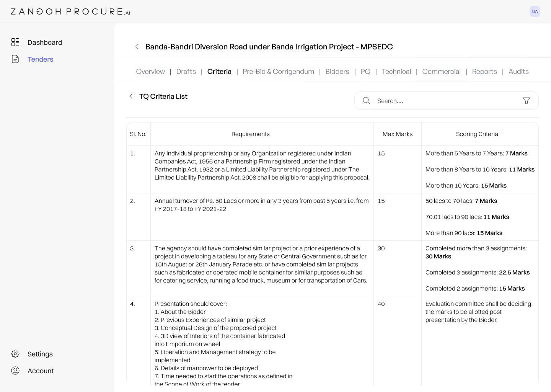Viewport: 551px width, 392px height.
Task: Go back using arrow beside tender title
Action: point(137,47)
